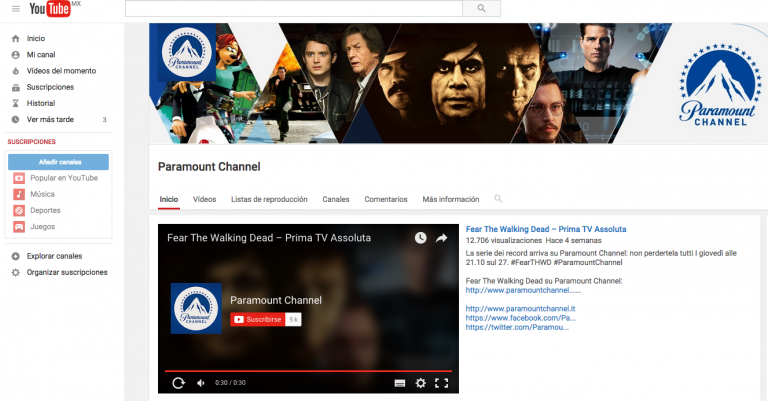
Task: Click the Historial hourglass icon
Action: tap(16, 103)
